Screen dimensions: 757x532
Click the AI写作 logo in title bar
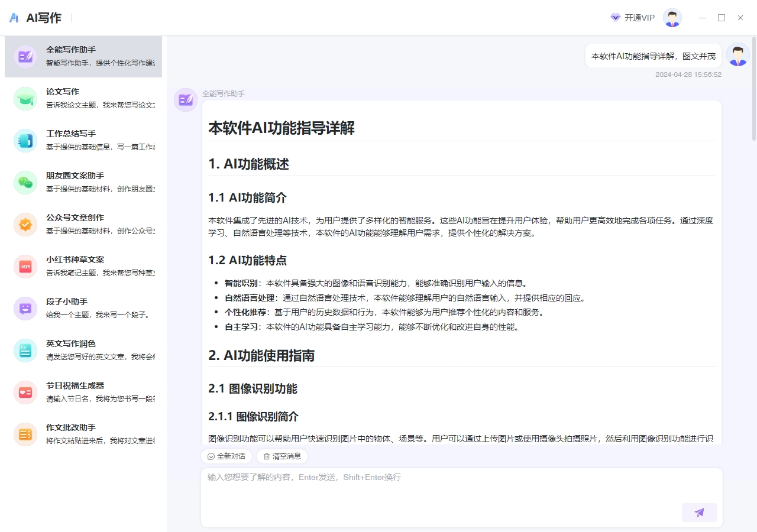pyautogui.click(x=35, y=18)
